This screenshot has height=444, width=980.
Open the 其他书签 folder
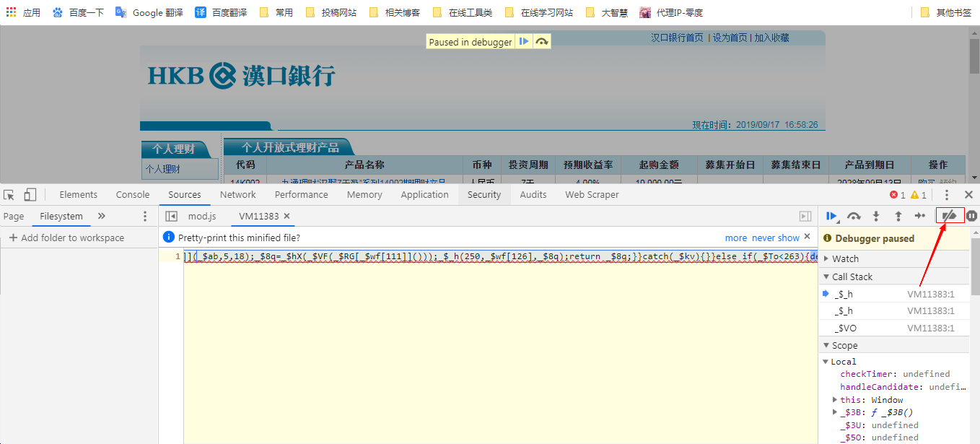[945, 12]
